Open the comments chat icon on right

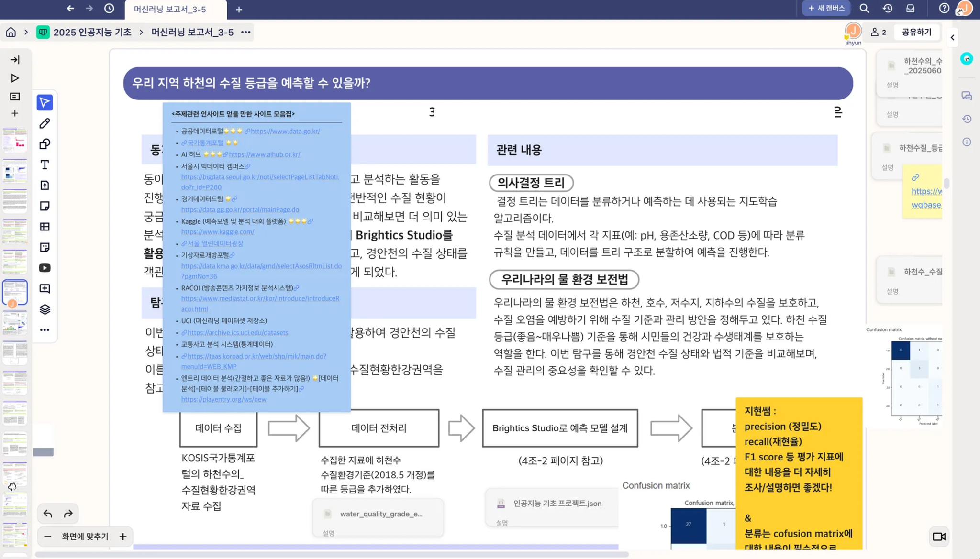[967, 96]
